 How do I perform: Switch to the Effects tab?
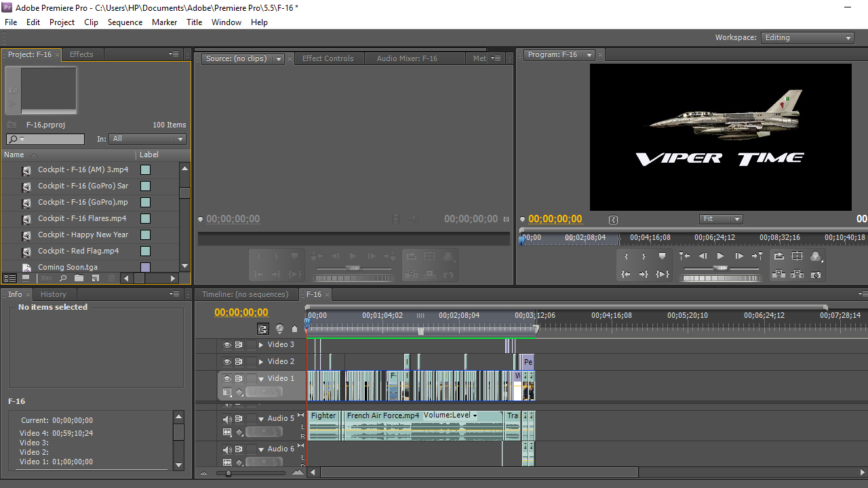[x=81, y=54]
